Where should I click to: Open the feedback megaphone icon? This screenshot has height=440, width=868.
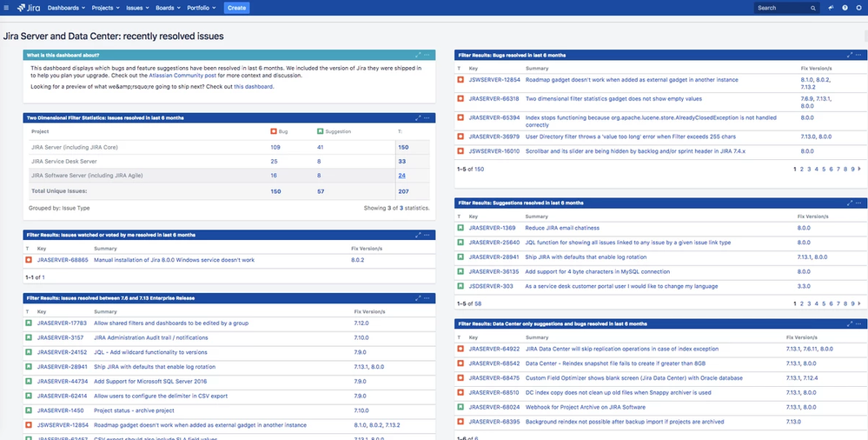coord(831,8)
